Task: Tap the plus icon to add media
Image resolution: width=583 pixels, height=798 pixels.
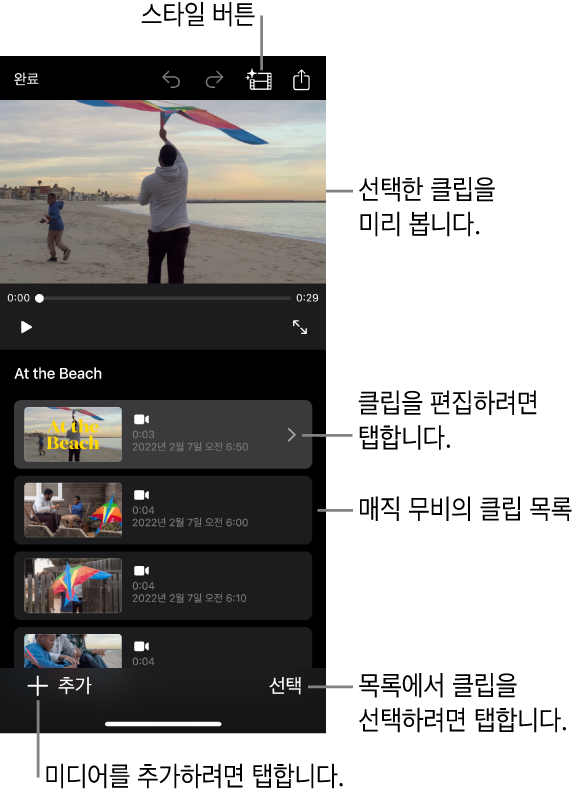Action: pos(38,686)
